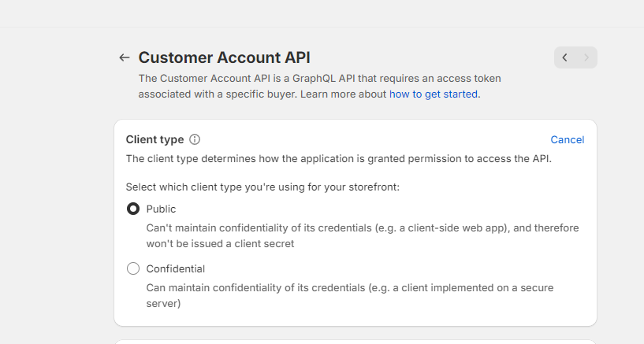The width and height of the screenshot is (644, 344).
Task: Click "The client type determines" description line
Action: [340, 158]
